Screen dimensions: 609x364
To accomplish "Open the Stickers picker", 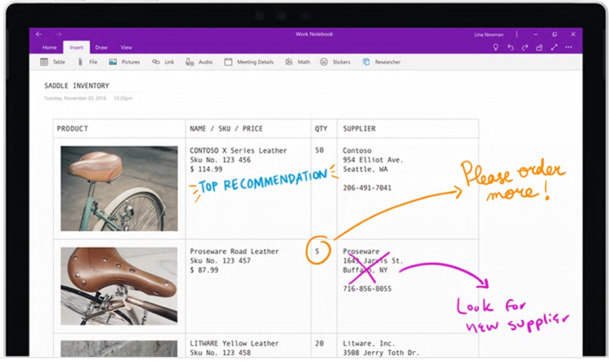I will pyautogui.click(x=335, y=62).
